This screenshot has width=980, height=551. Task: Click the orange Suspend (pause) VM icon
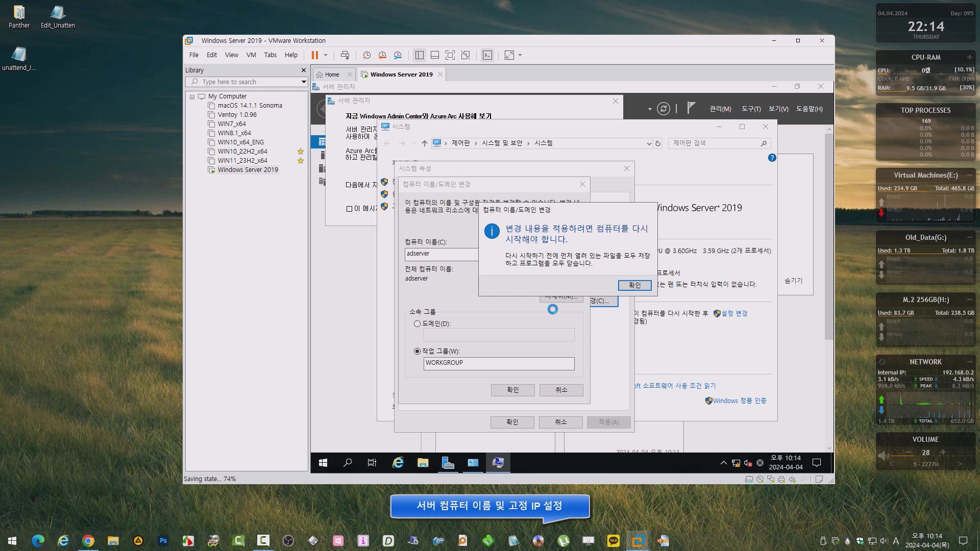tap(315, 55)
